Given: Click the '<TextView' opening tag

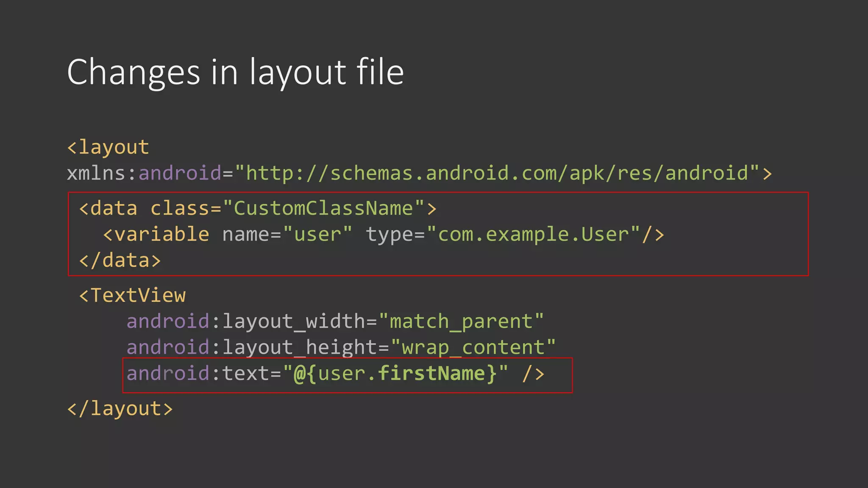Looking at the screenshot, I should pyautogui.click(x=132, y=296).
